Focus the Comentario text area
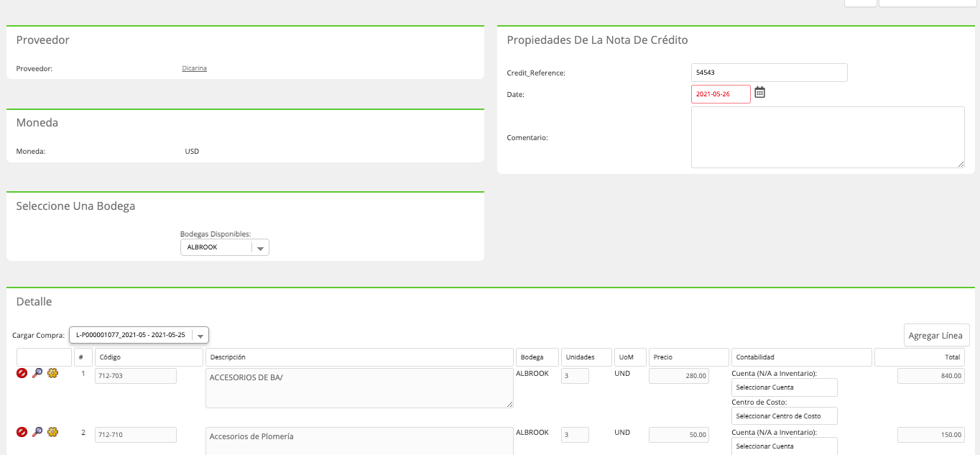The image size is (980, 455). click(x=828, y=137)
